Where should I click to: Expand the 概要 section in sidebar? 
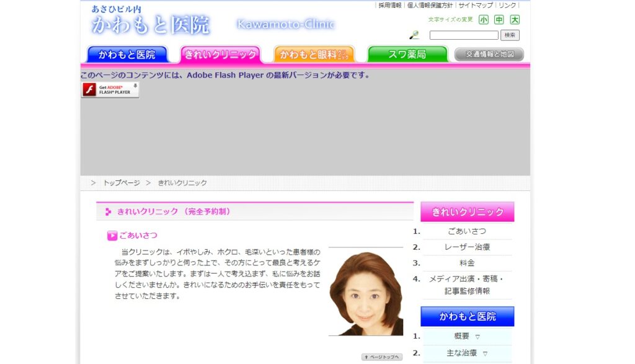point(467,336)
